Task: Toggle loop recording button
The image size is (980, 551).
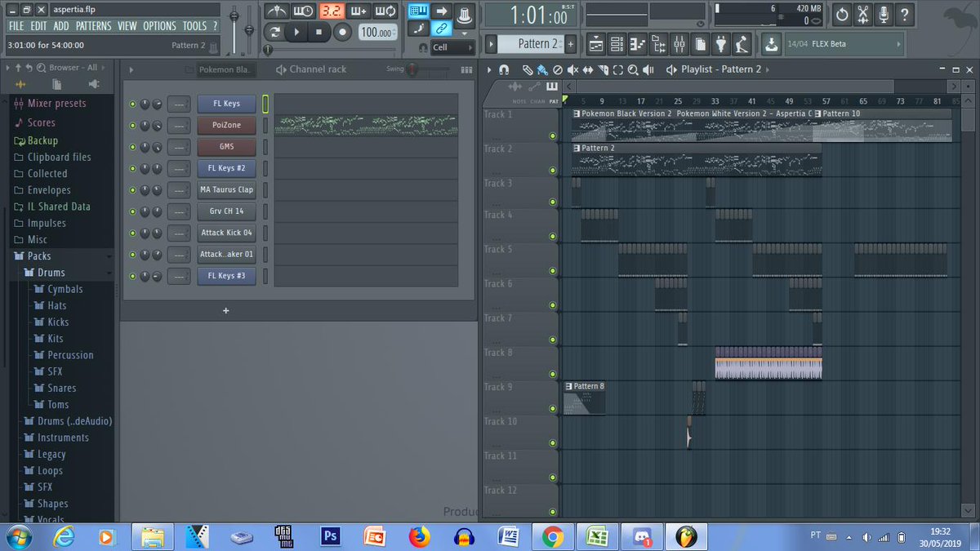Action: point(385,11)
